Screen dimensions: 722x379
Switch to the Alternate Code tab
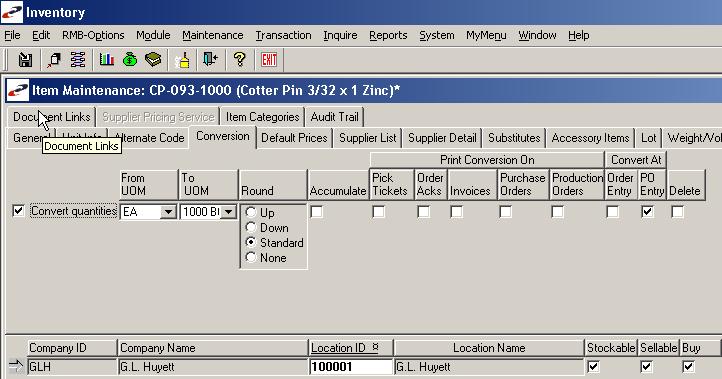[149, 138]
